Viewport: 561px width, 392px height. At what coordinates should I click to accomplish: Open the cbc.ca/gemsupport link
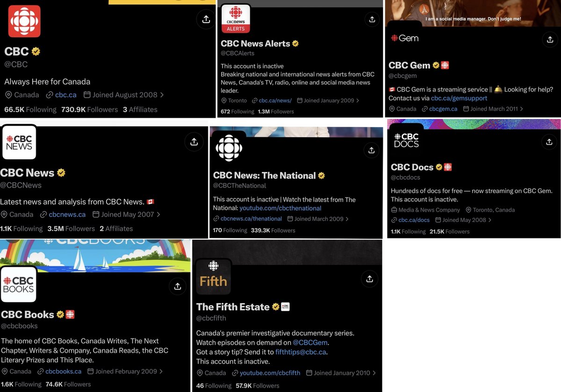pyautogui.click(x=459, y=98)
